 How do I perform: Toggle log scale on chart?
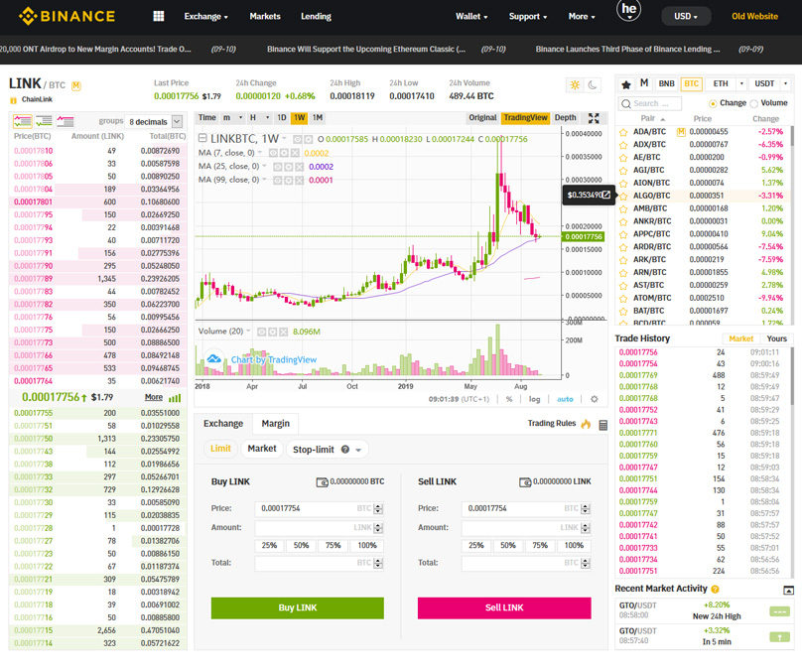click(534, 399)
